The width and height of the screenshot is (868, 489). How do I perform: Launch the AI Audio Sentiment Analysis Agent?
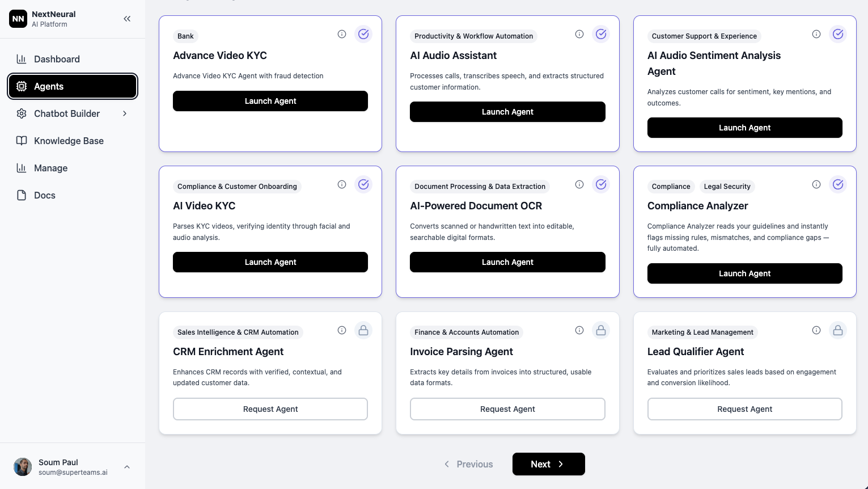[744, 128]
